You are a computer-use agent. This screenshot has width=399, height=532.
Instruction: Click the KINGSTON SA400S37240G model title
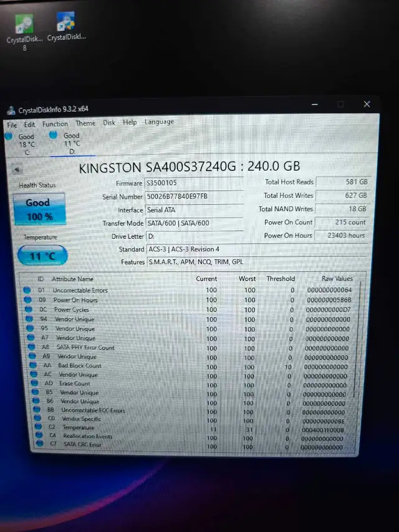tap(190, 167)
